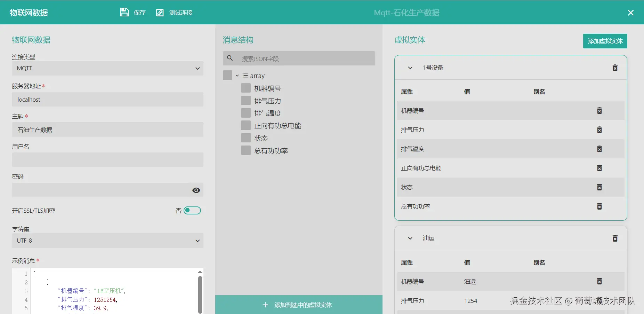Collapse the 1号设备 entity panel
644x314 pixels.
click(x=410, y=68)
